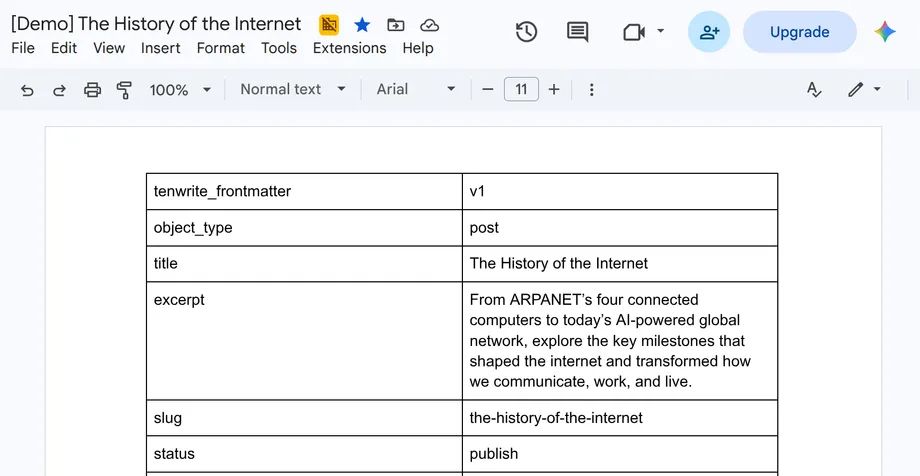Open the Extensions menu
Screen dimensions: 920x476
click(x=350, y=48)
